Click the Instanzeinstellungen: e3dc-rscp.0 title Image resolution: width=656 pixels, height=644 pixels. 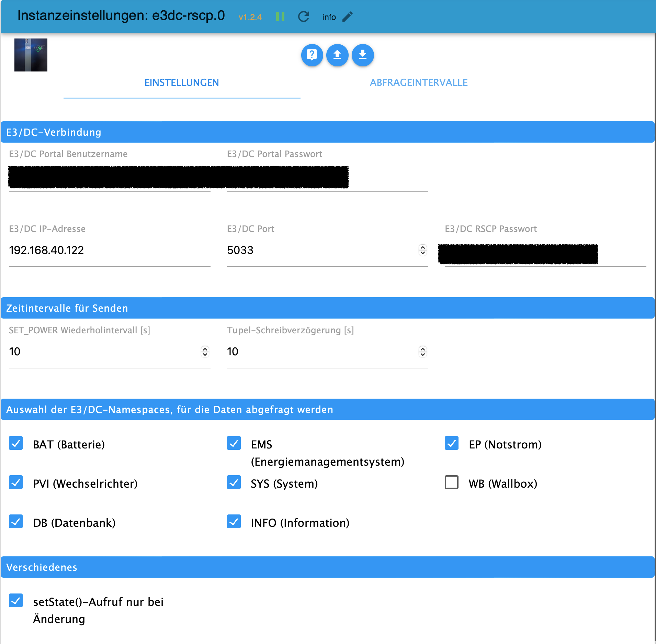pos(121,16)
